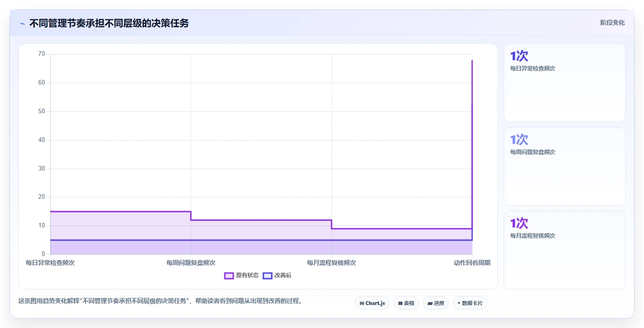644x328 pixels.
Task: Select the 进度 pill tag
Action: point(436,303)
